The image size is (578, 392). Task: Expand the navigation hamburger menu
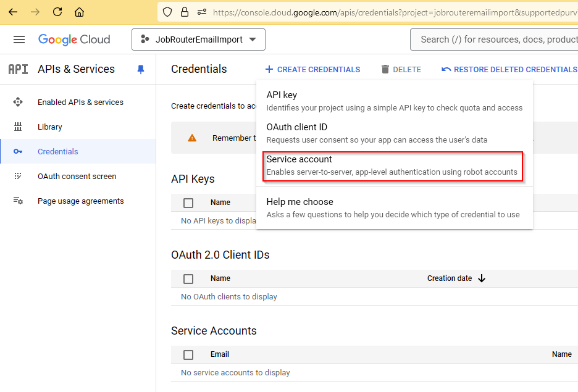[x=19, y=39]
